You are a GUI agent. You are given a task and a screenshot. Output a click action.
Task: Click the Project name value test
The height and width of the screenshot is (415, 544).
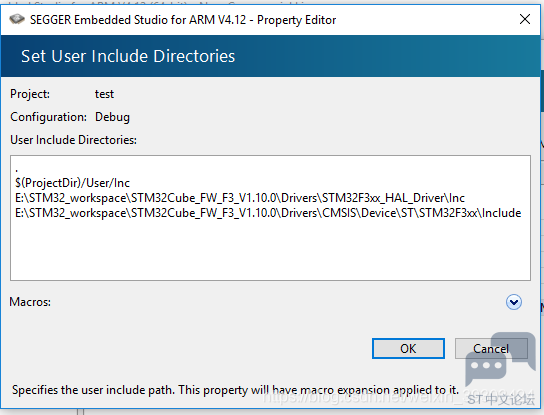click(x=104, y=94)
